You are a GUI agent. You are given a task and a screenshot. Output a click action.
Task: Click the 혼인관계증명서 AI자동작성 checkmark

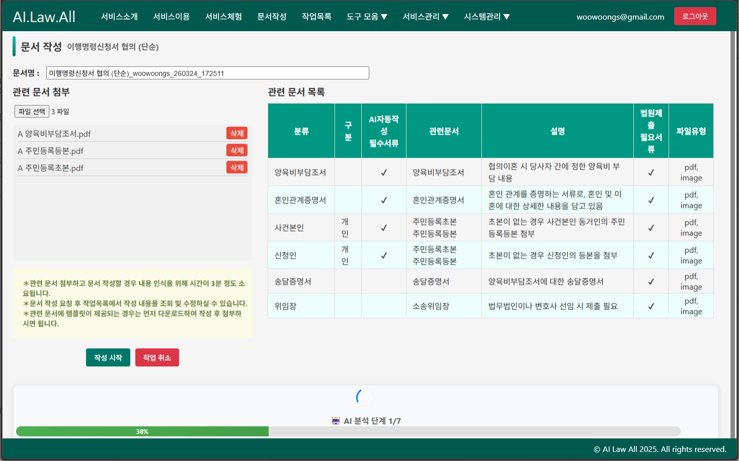pos(384,200)
